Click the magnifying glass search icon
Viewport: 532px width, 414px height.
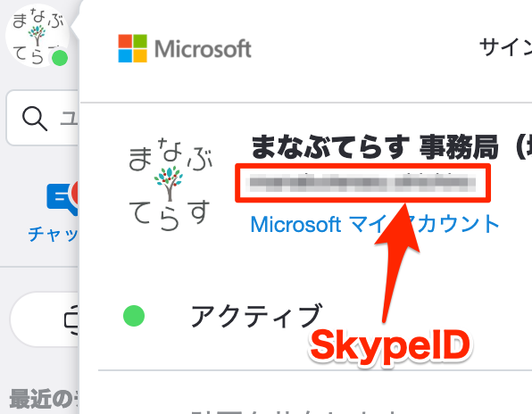tap(35, 119)
